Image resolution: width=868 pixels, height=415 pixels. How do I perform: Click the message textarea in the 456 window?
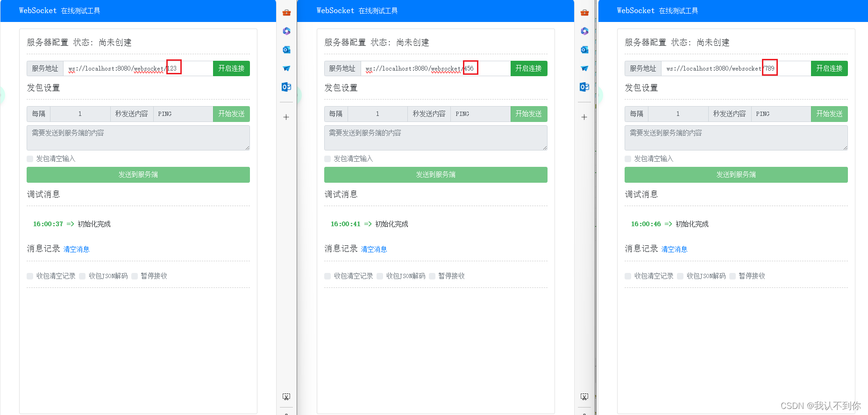point(436,138)
